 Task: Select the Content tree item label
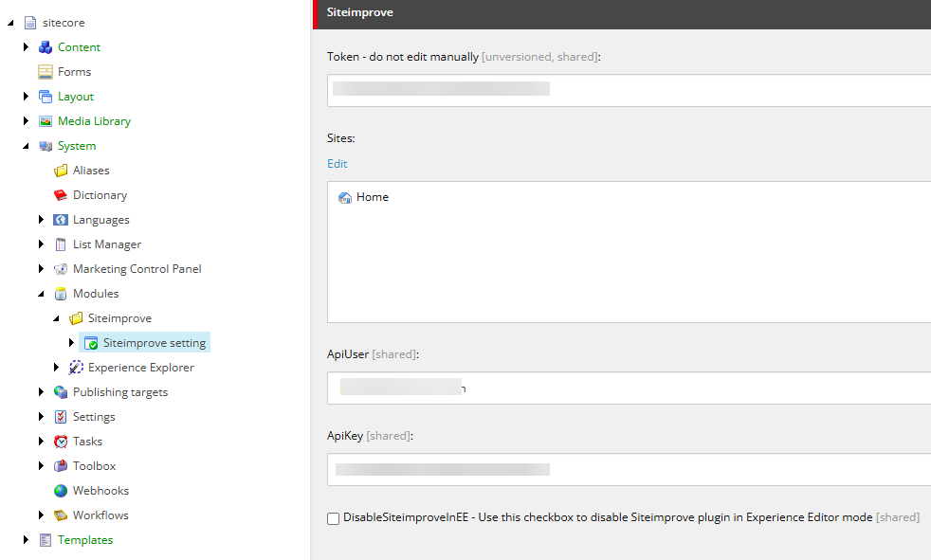(x=79, y=46)
